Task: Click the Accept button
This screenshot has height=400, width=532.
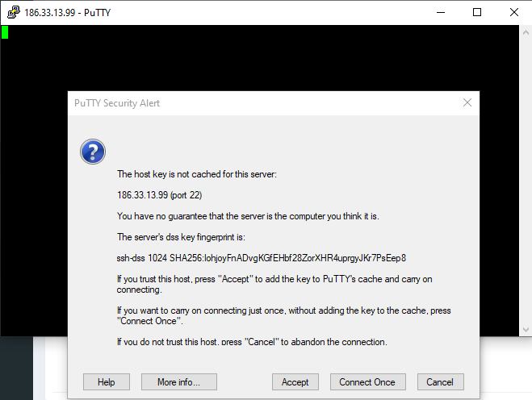Action: (x=295, y=382)
